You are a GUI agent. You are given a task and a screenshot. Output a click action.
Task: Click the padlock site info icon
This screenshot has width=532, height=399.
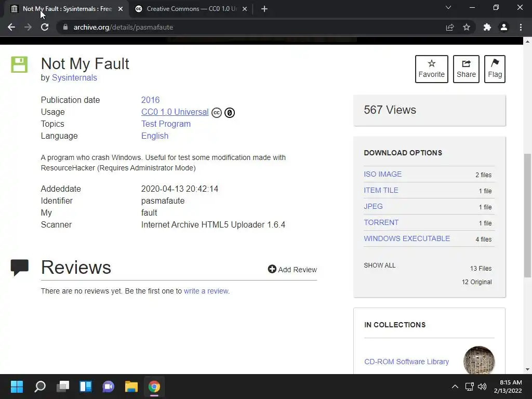click(65, 27)
